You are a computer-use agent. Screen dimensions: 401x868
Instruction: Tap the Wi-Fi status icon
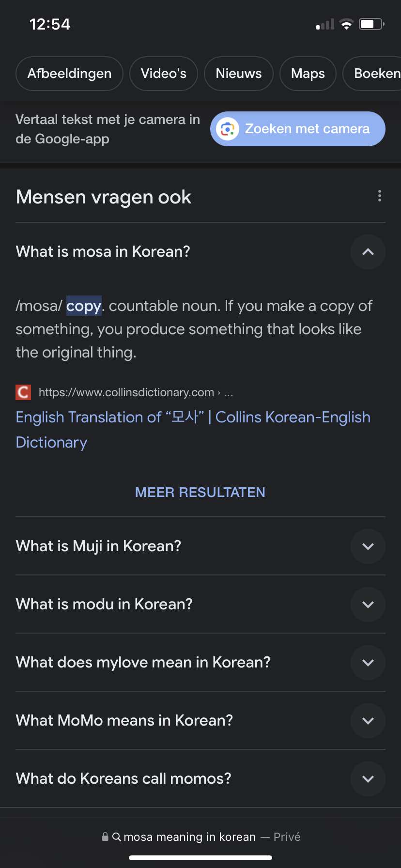(x=346, y=24)
